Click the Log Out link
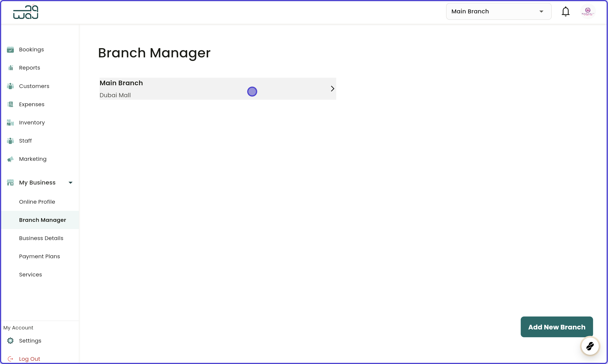Screen dimensions: 608x364 point(30,359)
